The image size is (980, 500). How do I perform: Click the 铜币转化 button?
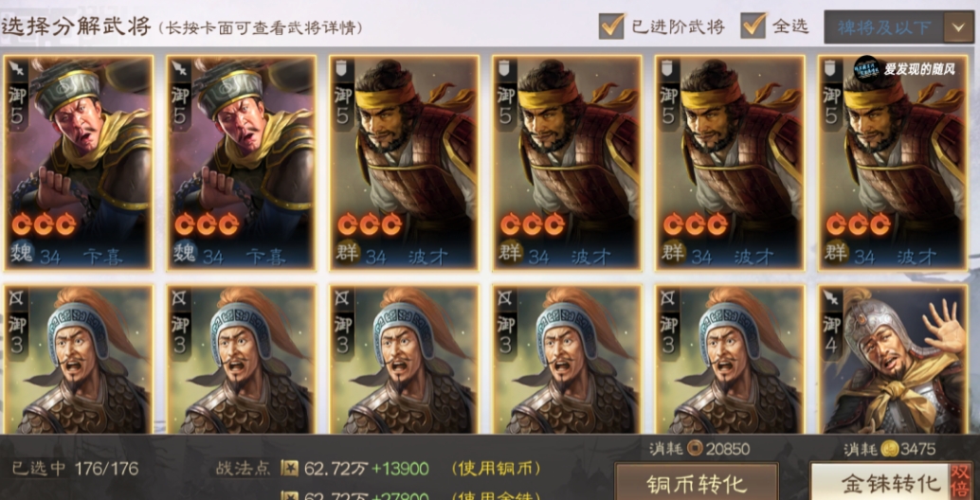(697, 482)
